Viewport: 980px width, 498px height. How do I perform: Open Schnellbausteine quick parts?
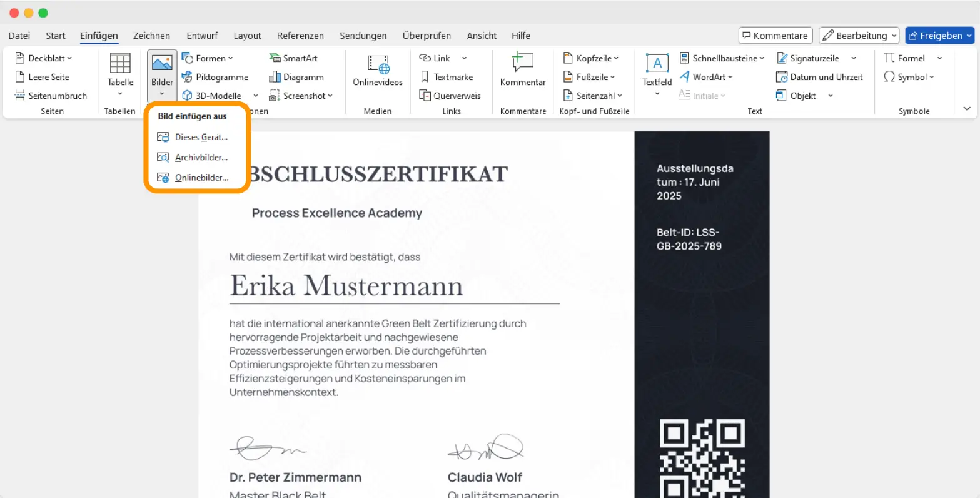coord(722,58)
